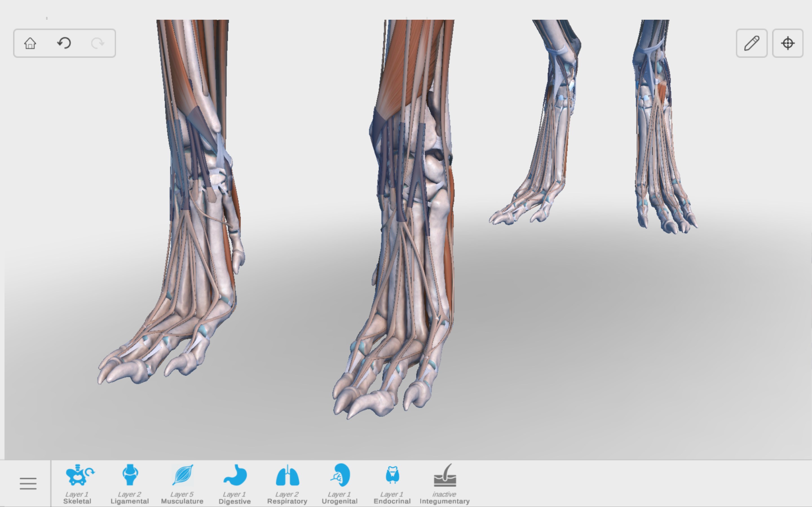The image size is (812, 507).
Task: Click the greyed-out redo arrow
Action: (x=98, y=43)
